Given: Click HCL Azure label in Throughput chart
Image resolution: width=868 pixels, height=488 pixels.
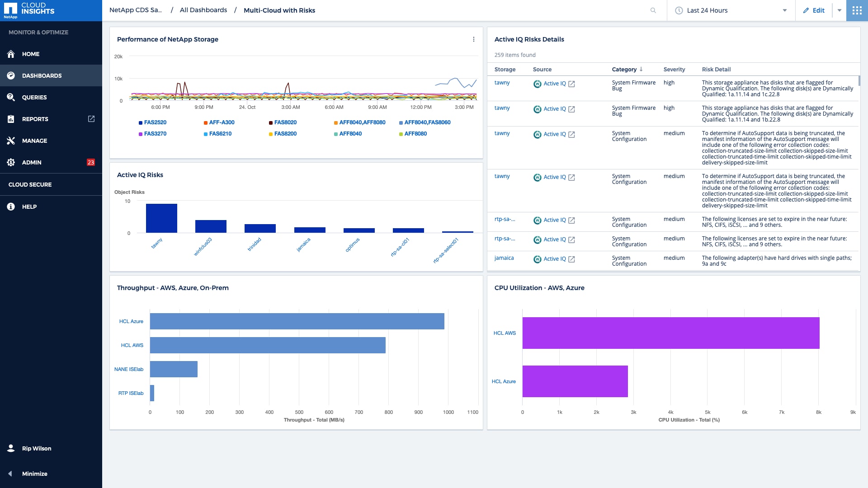Looking at the screenshot, I should coord(131,321).
